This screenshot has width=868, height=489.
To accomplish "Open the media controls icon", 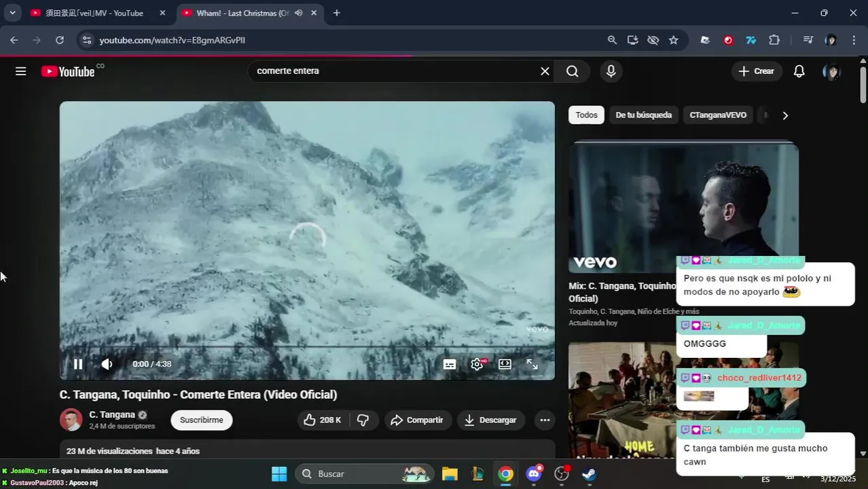I will click(x=808, y=40).
